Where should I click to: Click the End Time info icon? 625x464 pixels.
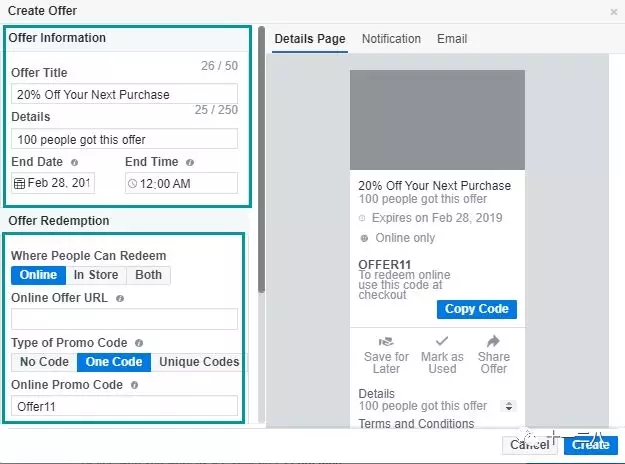point(190,162)
